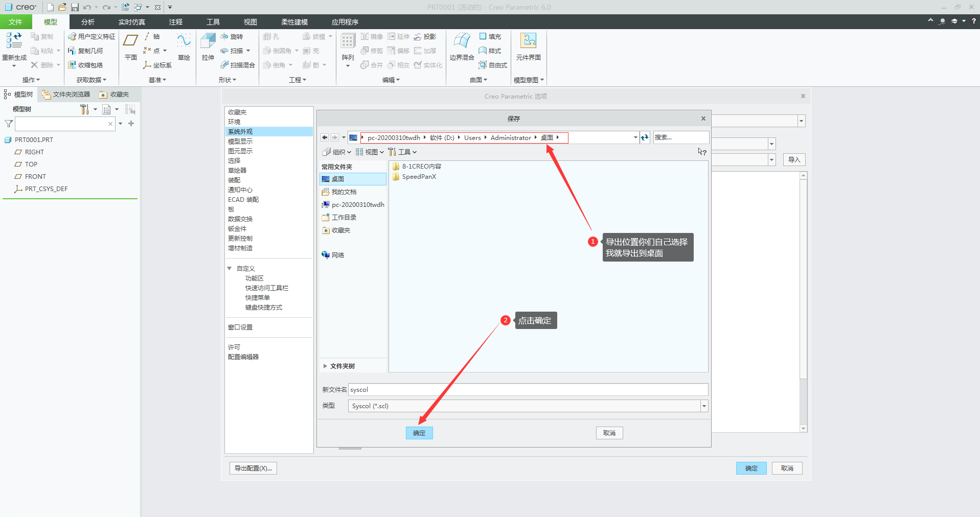Click the New file icon in quick access toolbar
This screenshot has width=980, height=517.
coord(50,7)
